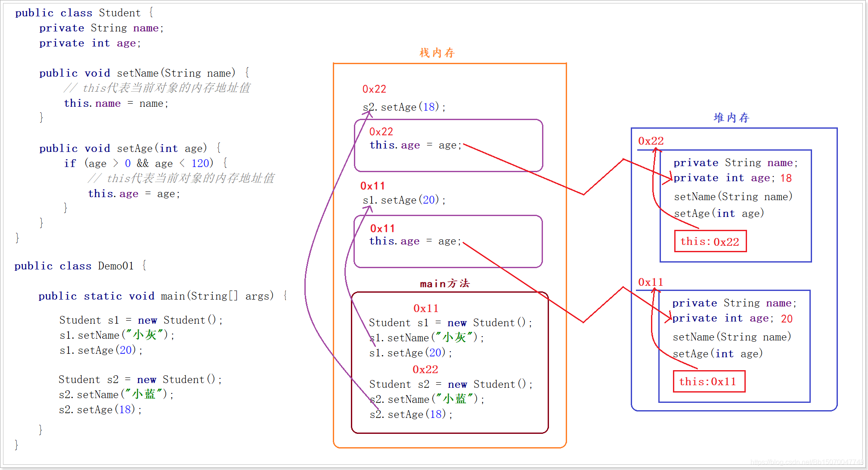Click the 0x11 address label on the heap
This screenshot has height=470, width=868.
651,282
